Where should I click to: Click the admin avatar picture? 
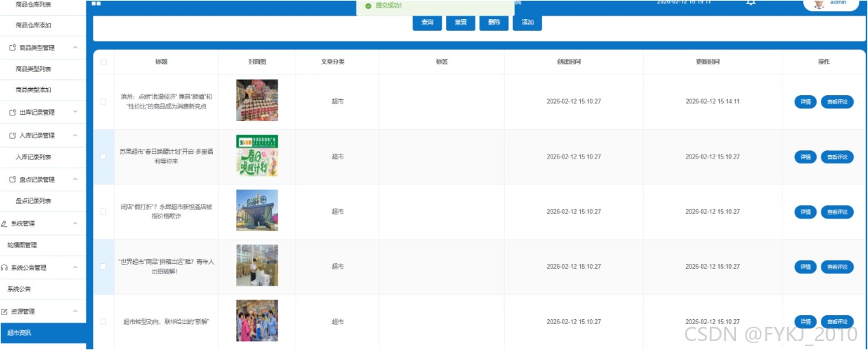coord(818,3)
